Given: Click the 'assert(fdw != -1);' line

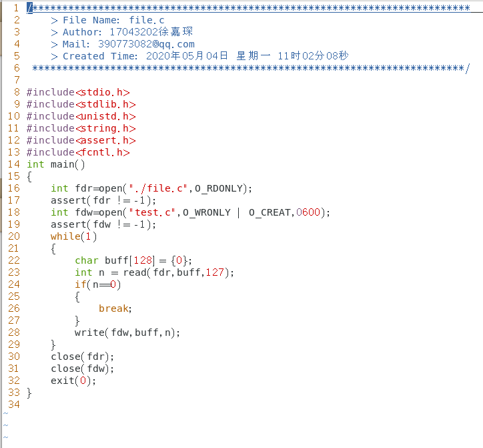Looking at the screenshot, I should point(103,224).
